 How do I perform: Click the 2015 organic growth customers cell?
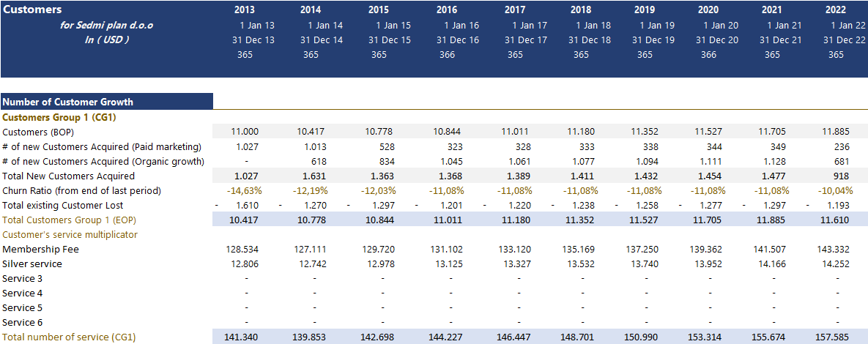coord(382,161)
